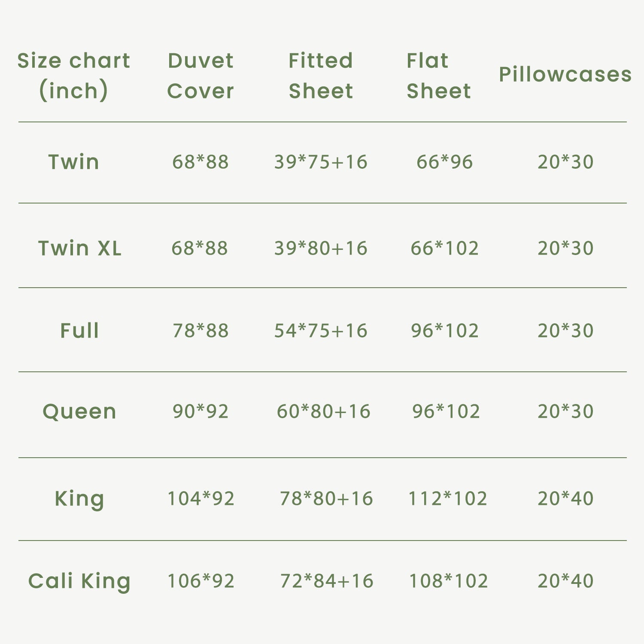Click the Queen row label
Screen dimensions: 644x644
tap(79, 411)
